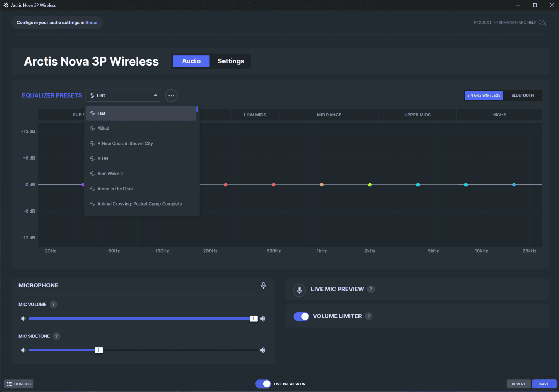Choose the AION preset

141,159
